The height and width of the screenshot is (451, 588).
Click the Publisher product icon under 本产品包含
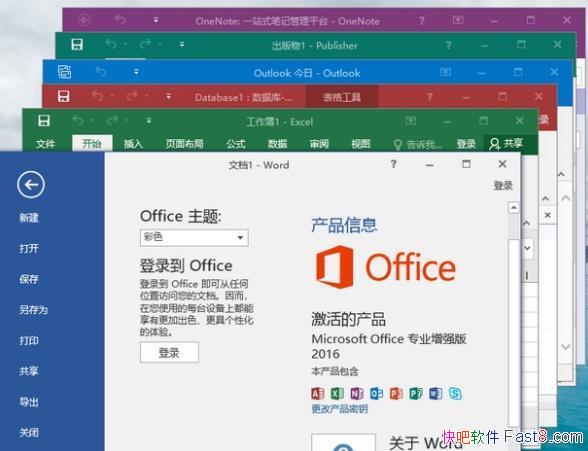[416, 393]
